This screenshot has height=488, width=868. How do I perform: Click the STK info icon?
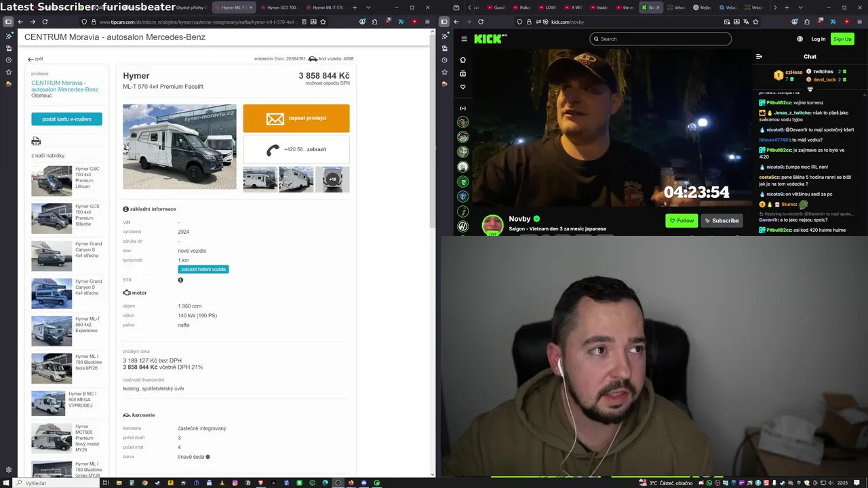pos(180,280)
